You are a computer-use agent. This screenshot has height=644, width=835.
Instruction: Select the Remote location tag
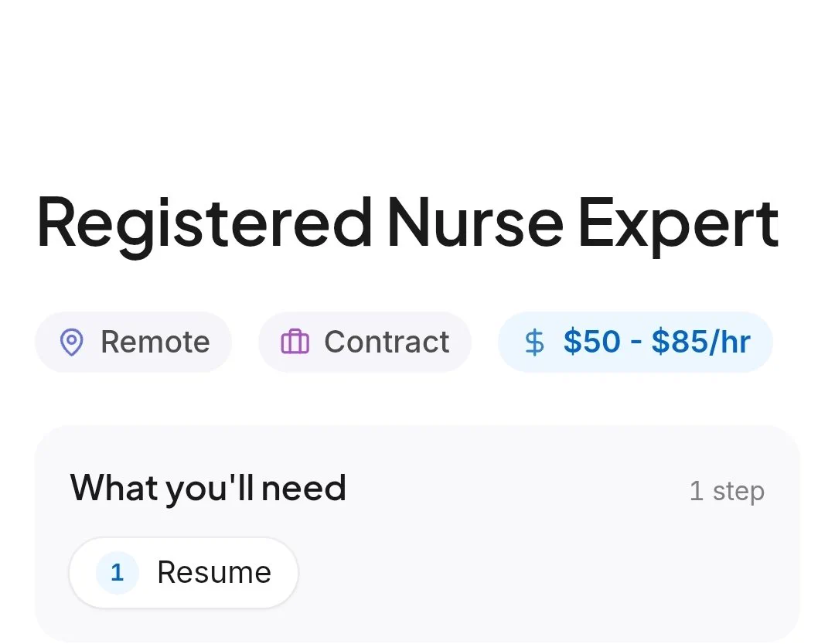point(133,342)
